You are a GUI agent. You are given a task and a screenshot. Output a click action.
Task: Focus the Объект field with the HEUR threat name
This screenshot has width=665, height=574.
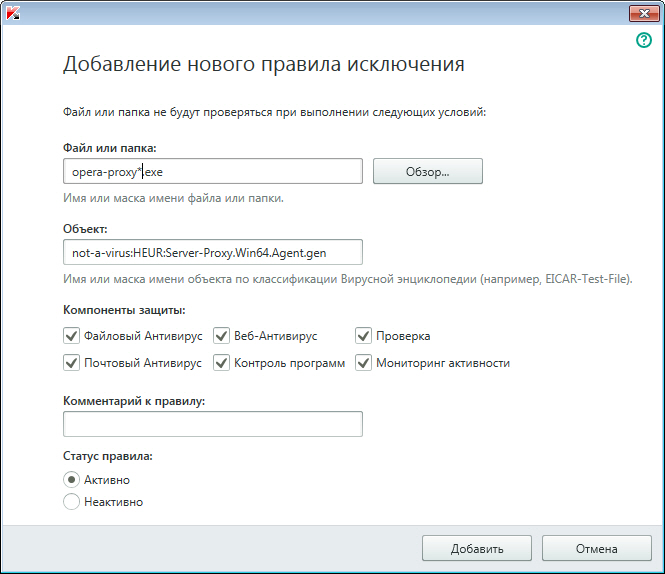click(212, 252)
